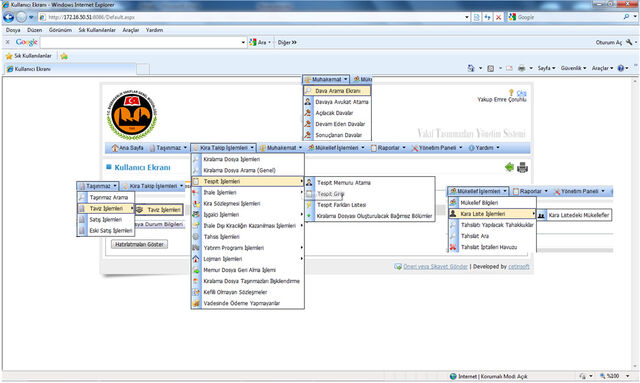Select Kiralama Dosya İşlemleri entry
Screen dimensions: 640x383
248,159
